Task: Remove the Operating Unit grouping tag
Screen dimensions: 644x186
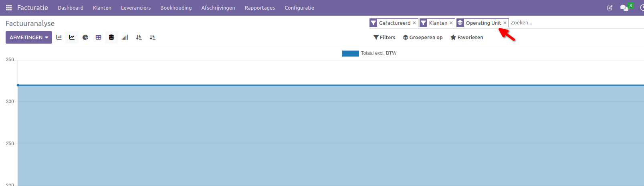Action: click(505, 23)
